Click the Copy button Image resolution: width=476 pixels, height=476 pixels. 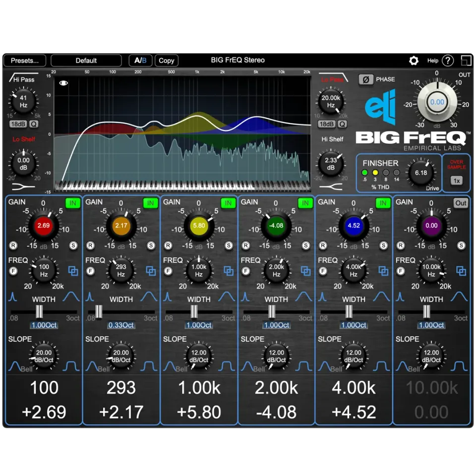point(167,60)
